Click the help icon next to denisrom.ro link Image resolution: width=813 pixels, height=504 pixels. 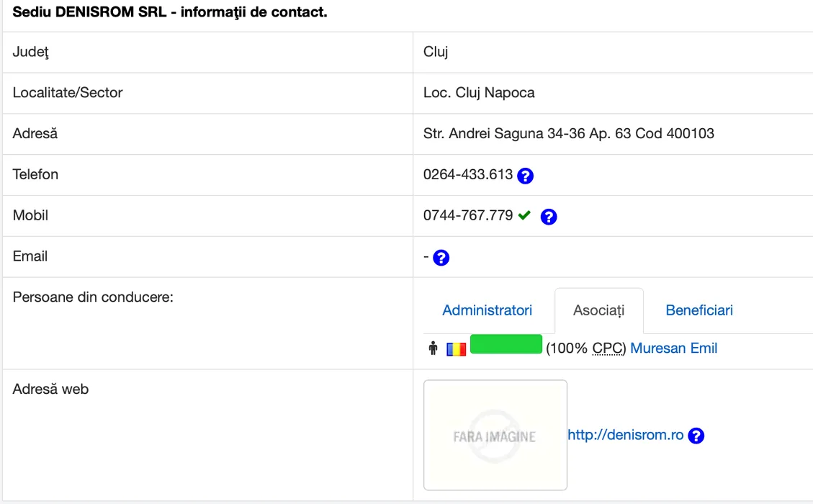[x=696, y=436]
